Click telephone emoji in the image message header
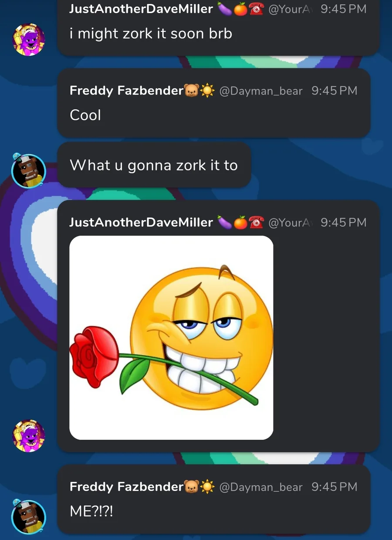 tap(257, 222)
